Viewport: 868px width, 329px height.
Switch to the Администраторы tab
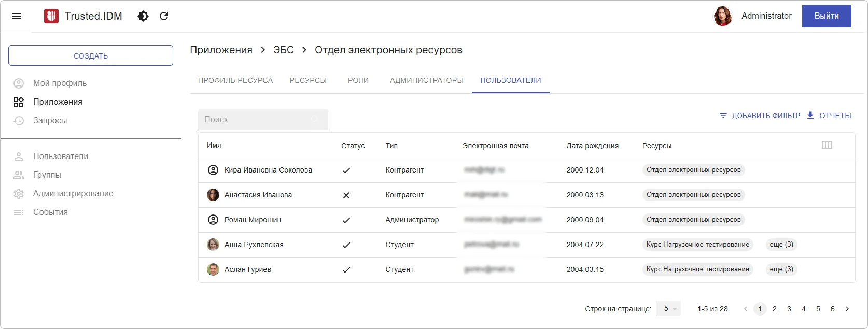click(427, 80)
